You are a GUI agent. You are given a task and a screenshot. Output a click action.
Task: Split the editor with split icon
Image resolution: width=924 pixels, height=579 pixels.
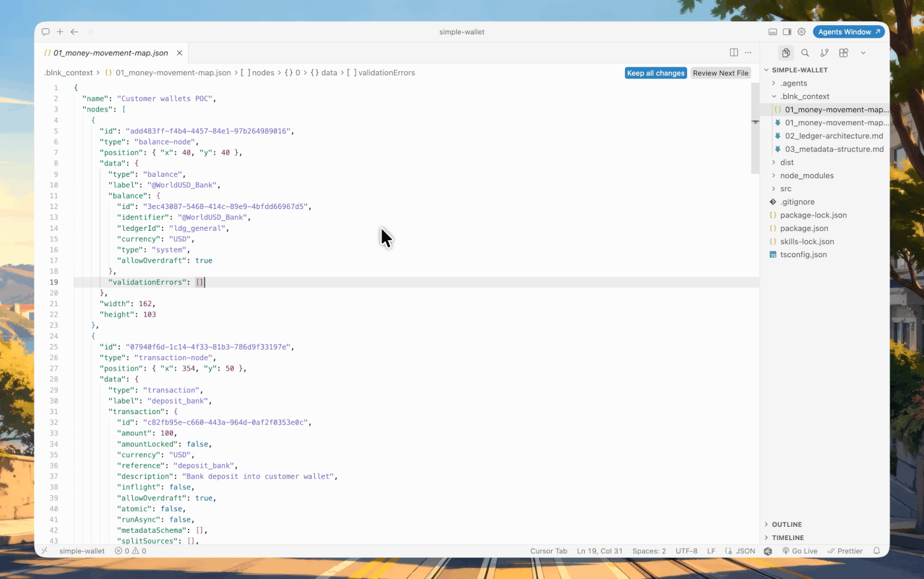point(734,53)
